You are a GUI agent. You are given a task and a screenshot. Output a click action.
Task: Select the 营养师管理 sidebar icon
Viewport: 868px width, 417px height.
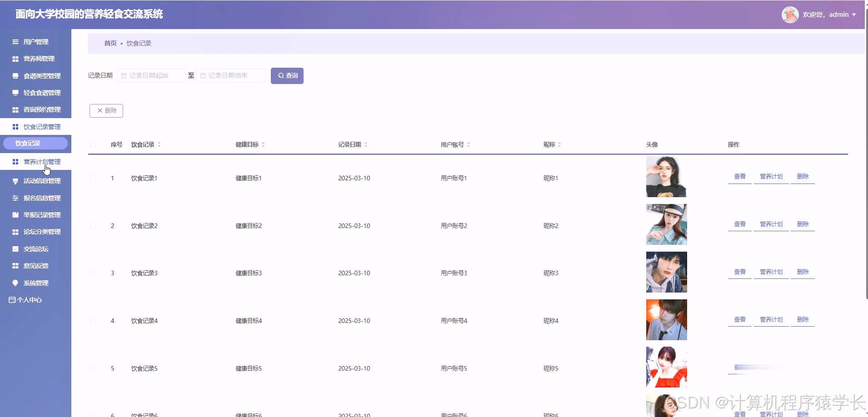(15, 59)
